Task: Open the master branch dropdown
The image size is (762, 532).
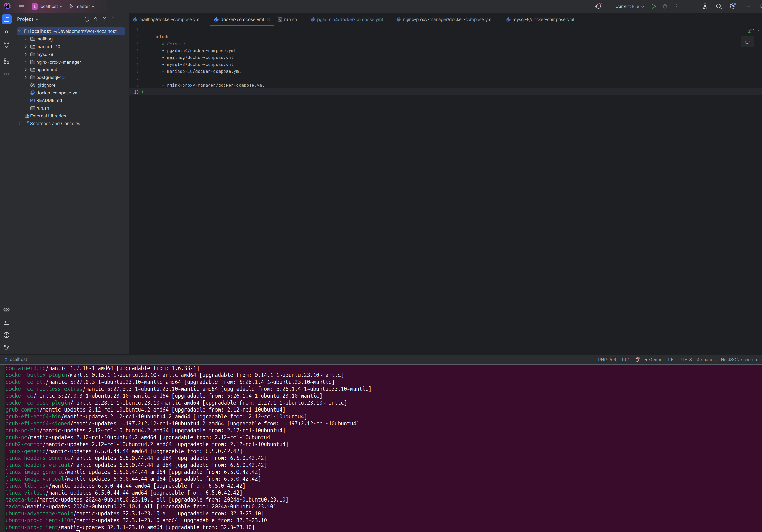Action: 82,6
